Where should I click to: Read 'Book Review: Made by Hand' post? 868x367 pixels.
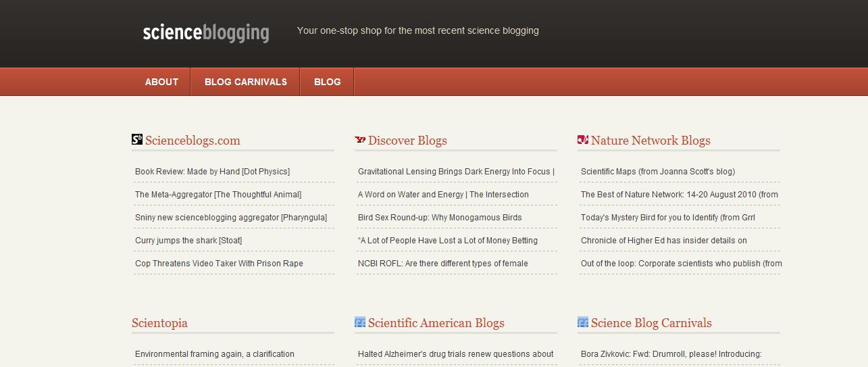coord(212,172)
